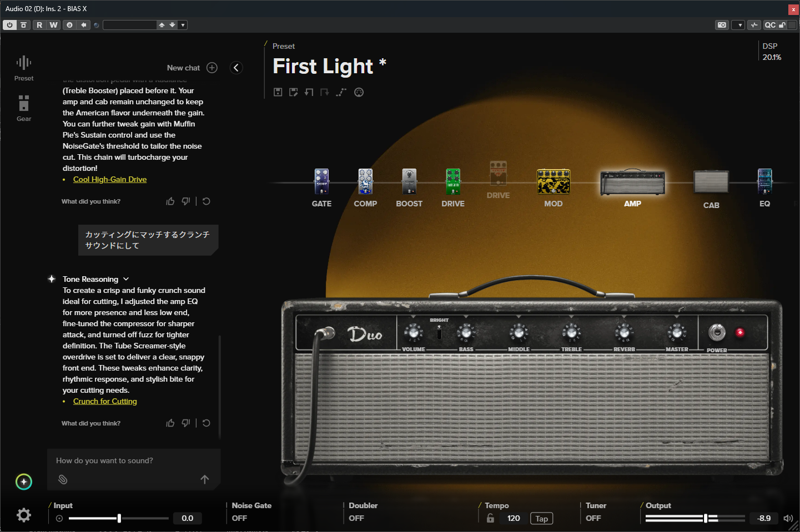Open the dropdown next to the camera icon

pyautogui.click(x=738, y=25)
